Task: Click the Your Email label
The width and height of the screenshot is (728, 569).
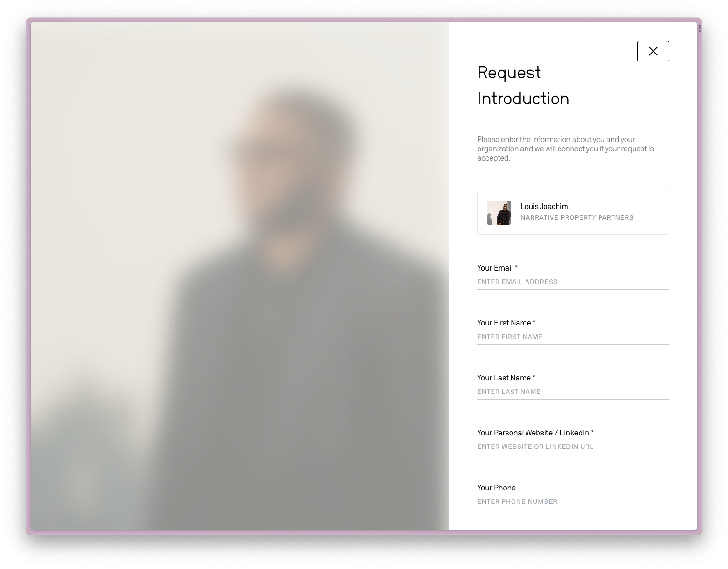Action: click(497, 268)
